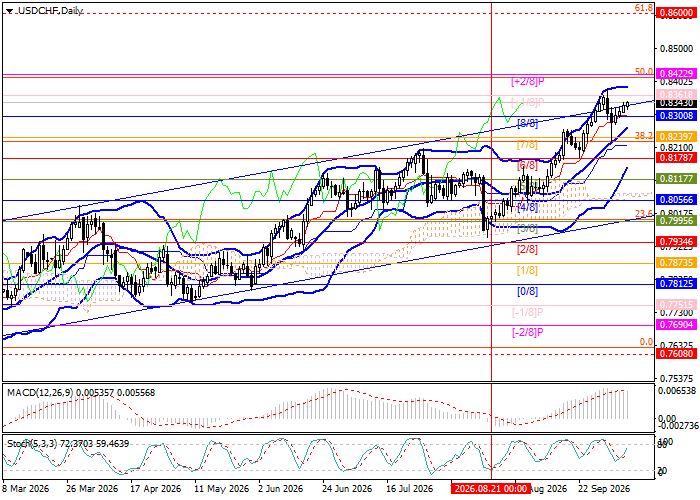This screenshot has width=700, height=500.
Task: Click the magenta 0.76904 level label
Action: (x=676, y=325)
